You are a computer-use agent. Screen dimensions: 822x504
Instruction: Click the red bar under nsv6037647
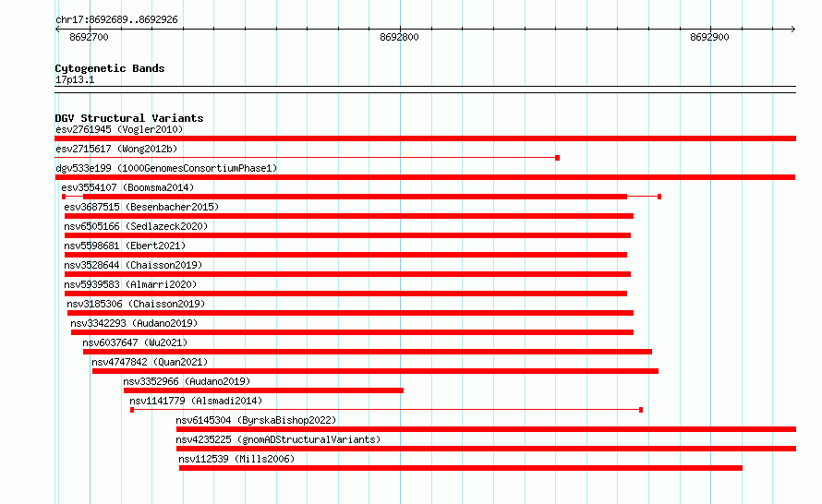(368, 352)
